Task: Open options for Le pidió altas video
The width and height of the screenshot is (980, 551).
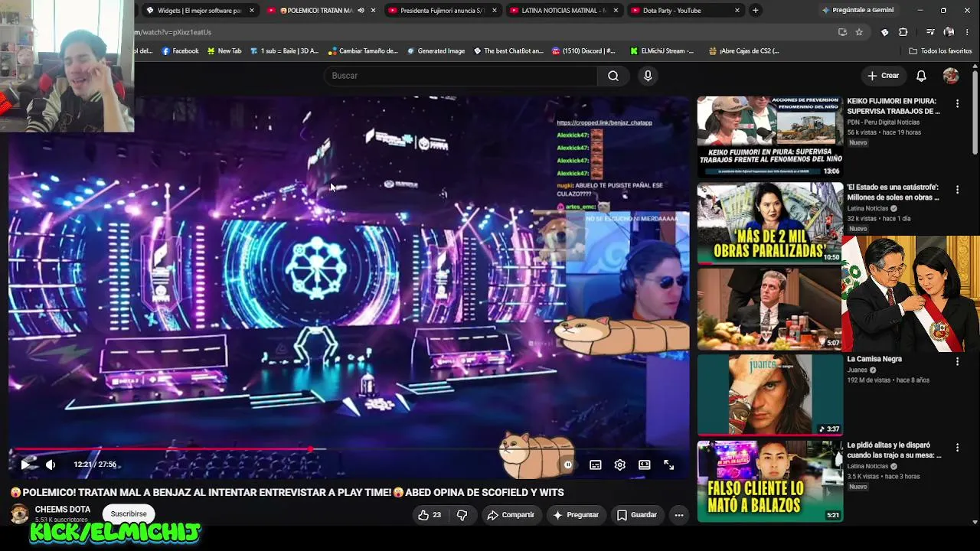Action: coord(957,447)
